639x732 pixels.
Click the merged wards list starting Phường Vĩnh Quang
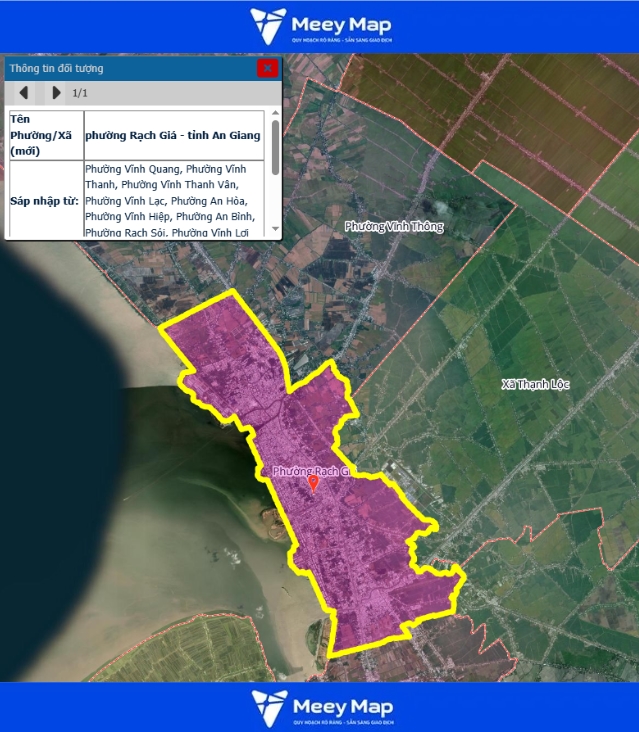pyautogui.click(x=173, y=200)
